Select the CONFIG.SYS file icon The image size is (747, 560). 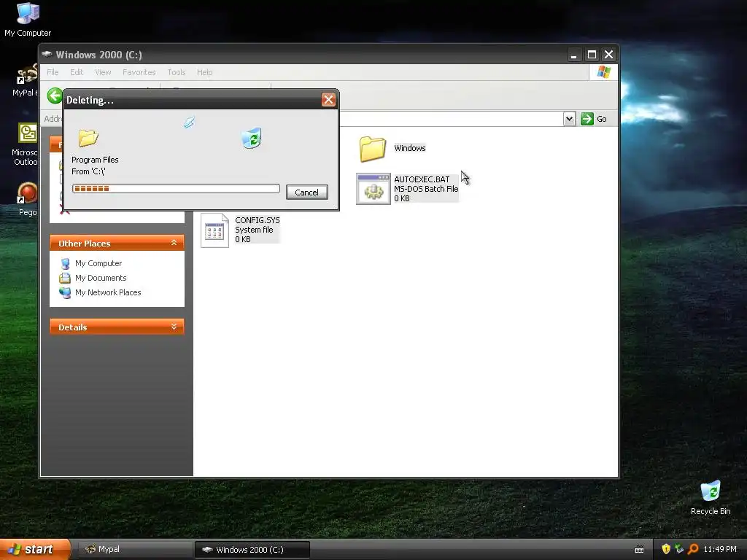tap(214, 230)
